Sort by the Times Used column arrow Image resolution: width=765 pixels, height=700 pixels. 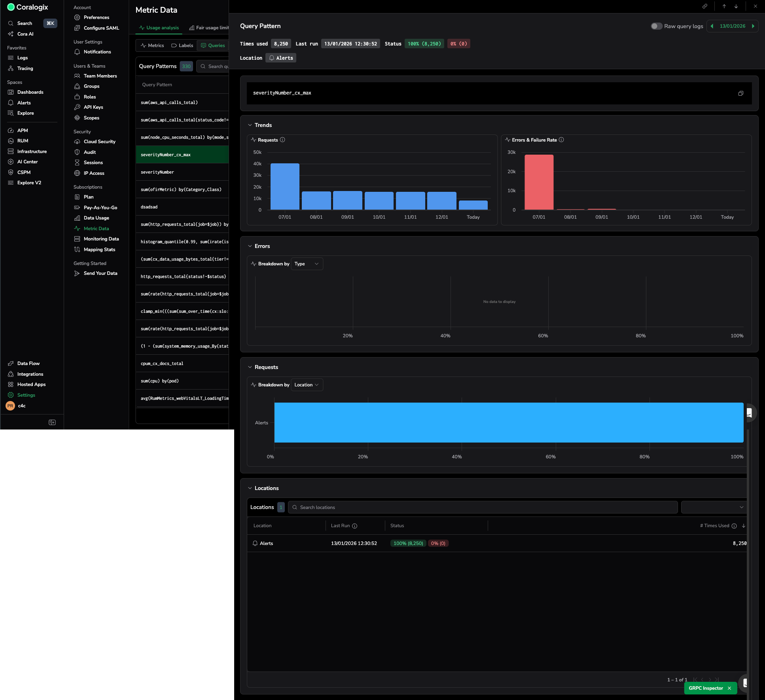click(744, 526)
